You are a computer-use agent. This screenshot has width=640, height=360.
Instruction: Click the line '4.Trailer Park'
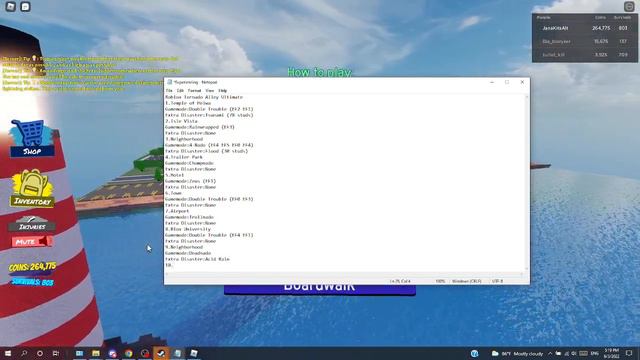183,157
